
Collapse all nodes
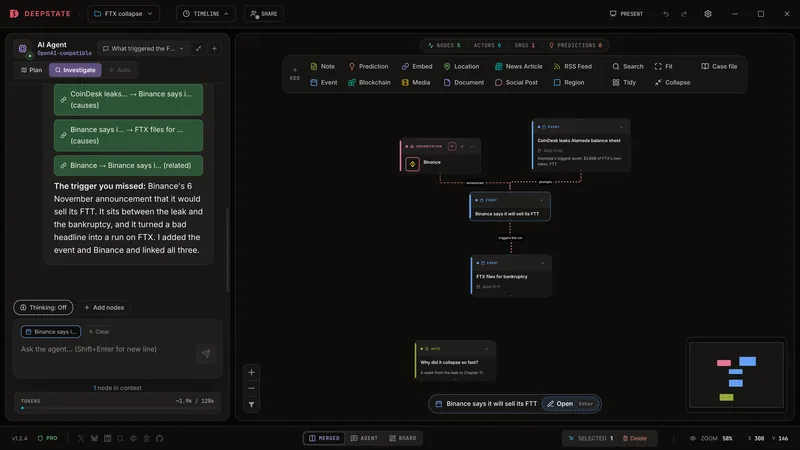point(672,82)
